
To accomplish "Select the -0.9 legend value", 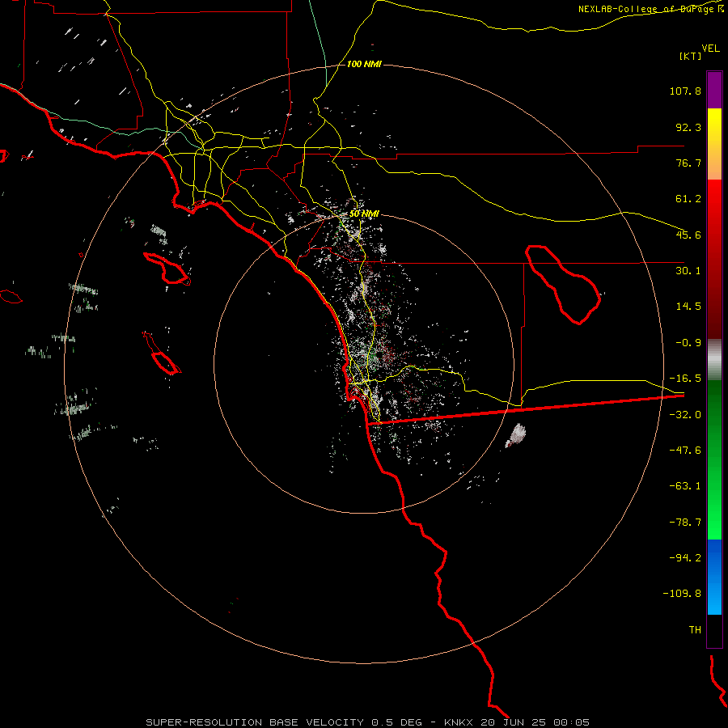I will tap(688, 343).
